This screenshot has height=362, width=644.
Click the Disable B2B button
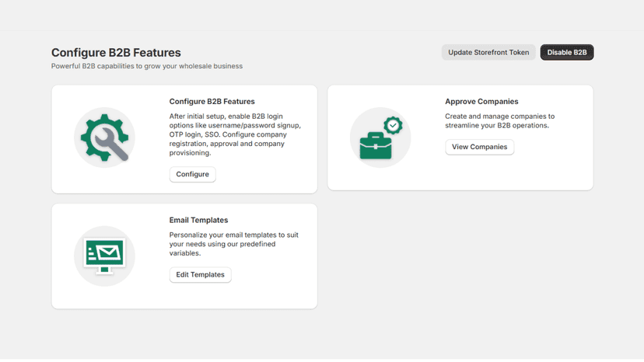click(x=567, y=53)
